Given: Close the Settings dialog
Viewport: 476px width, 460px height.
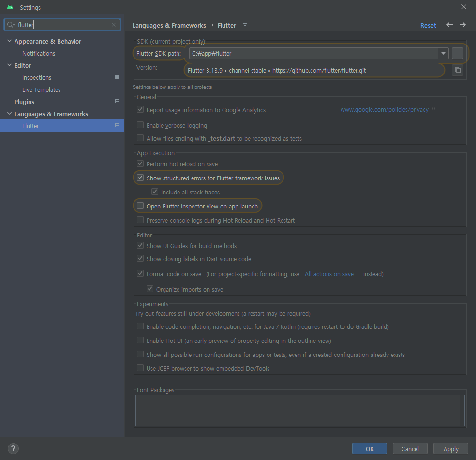Looking at the screenshot, I should [x=464, y=7].
